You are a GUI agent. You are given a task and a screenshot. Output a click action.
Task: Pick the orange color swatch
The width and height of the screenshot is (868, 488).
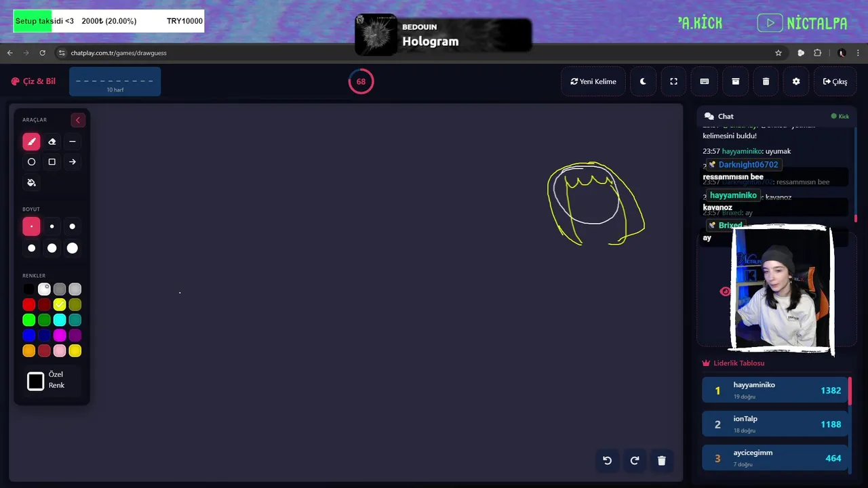point(28,351)
